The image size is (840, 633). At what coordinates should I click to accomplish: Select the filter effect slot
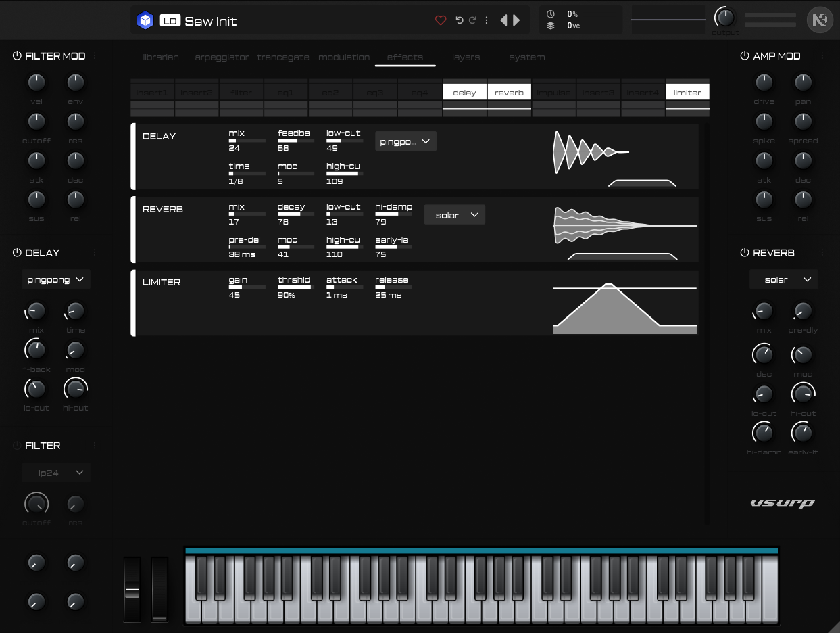pyautogui.click(x=241, y=93)
